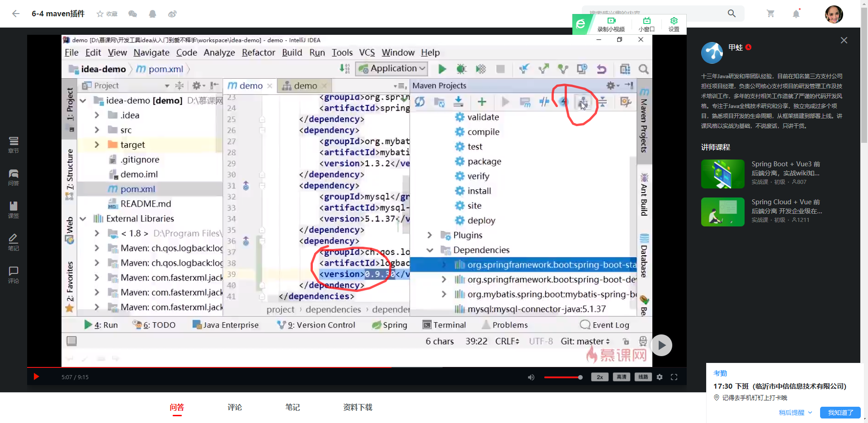
Task: Open the Terminal tool window tab
Action: pyautogui.click(x=444, y=325)
